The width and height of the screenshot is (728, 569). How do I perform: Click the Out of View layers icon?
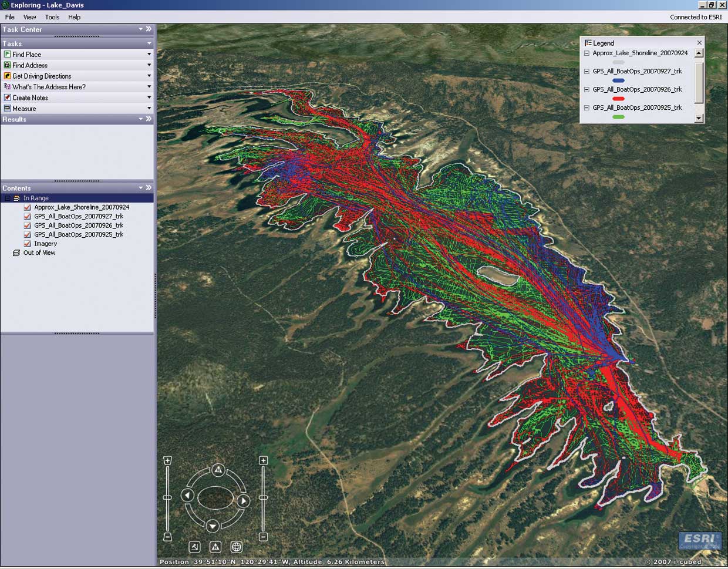tap(16, 252)
